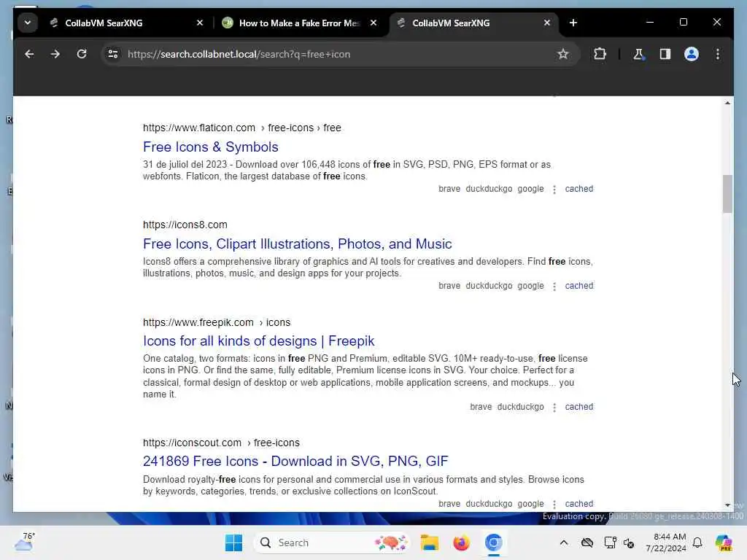
Task: Click the brain search highlight in Search box
Action: coord(391,542)
